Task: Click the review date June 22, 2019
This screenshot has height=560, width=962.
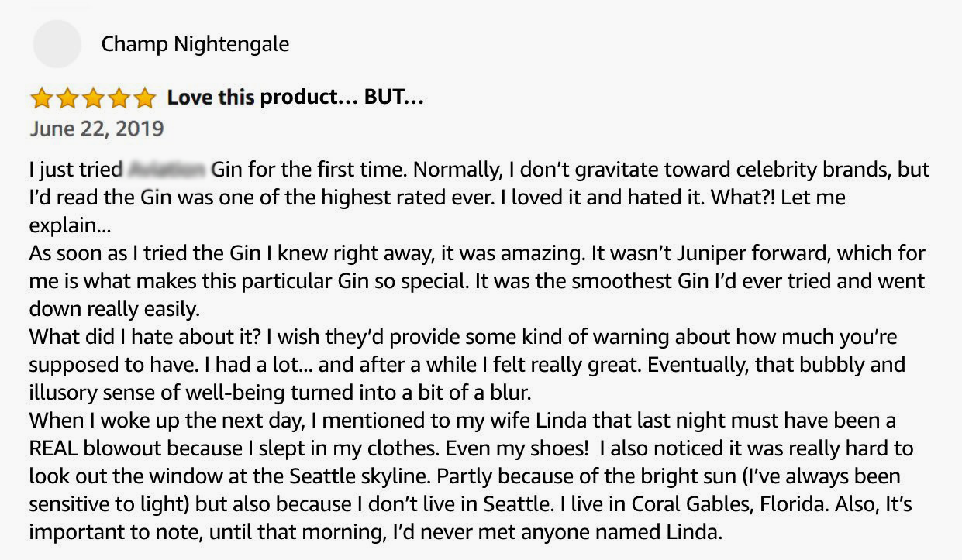Action: pos(97,129)
